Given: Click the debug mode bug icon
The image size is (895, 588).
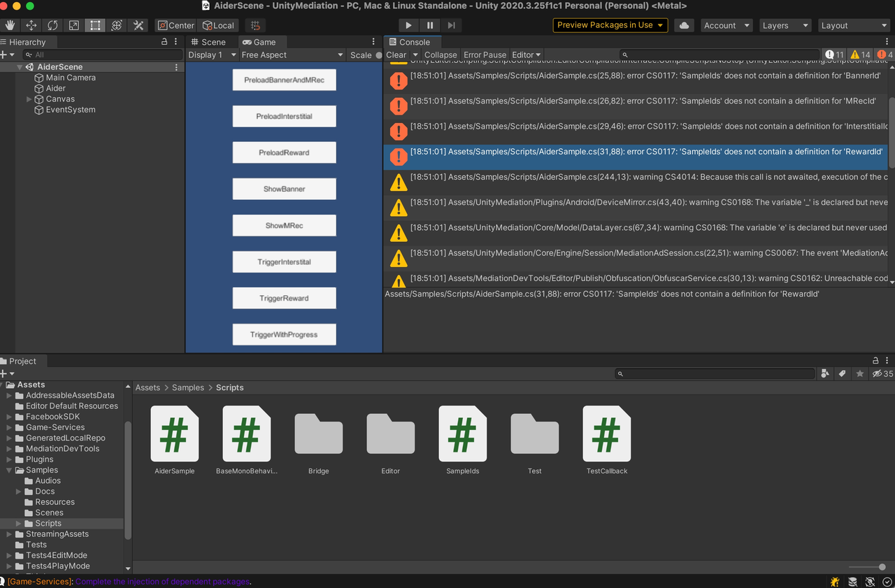Looking at the screenshot, I should 835,582.
